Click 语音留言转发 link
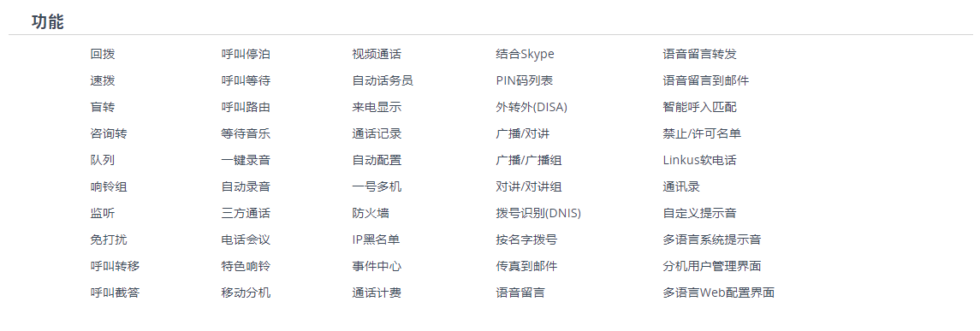 [704, 55]
